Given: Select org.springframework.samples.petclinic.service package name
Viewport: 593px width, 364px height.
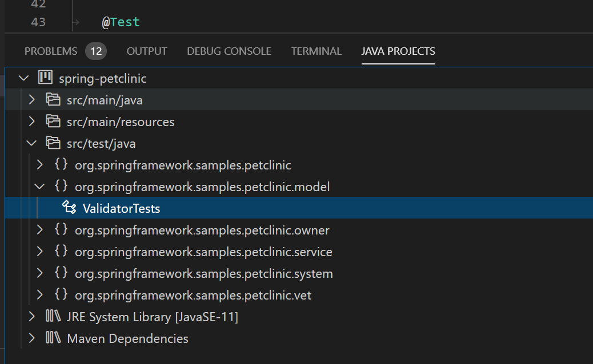Looking at the screenshot, I should (x=203, y=252).
